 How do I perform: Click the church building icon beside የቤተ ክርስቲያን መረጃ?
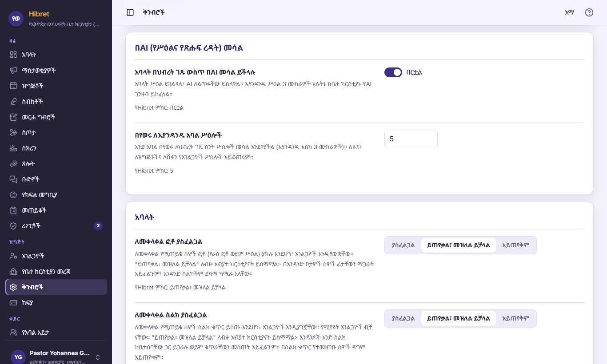[13, 272]
